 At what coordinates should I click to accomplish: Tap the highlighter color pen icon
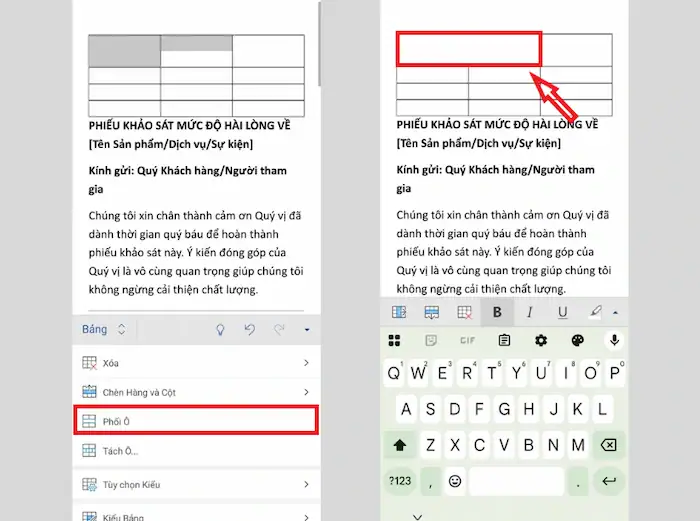597,312
